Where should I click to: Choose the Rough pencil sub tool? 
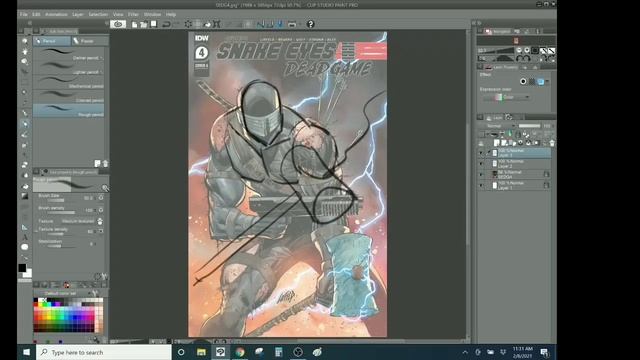click(69, 110)
